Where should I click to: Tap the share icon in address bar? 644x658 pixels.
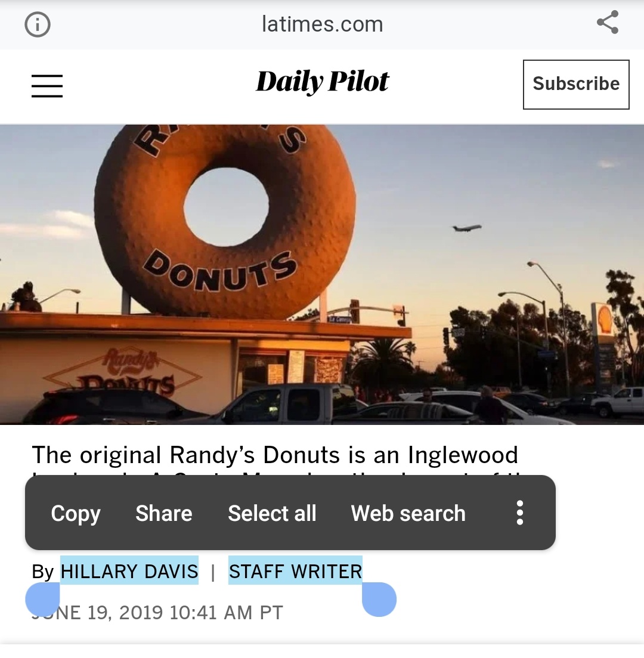tap(608, 22)
